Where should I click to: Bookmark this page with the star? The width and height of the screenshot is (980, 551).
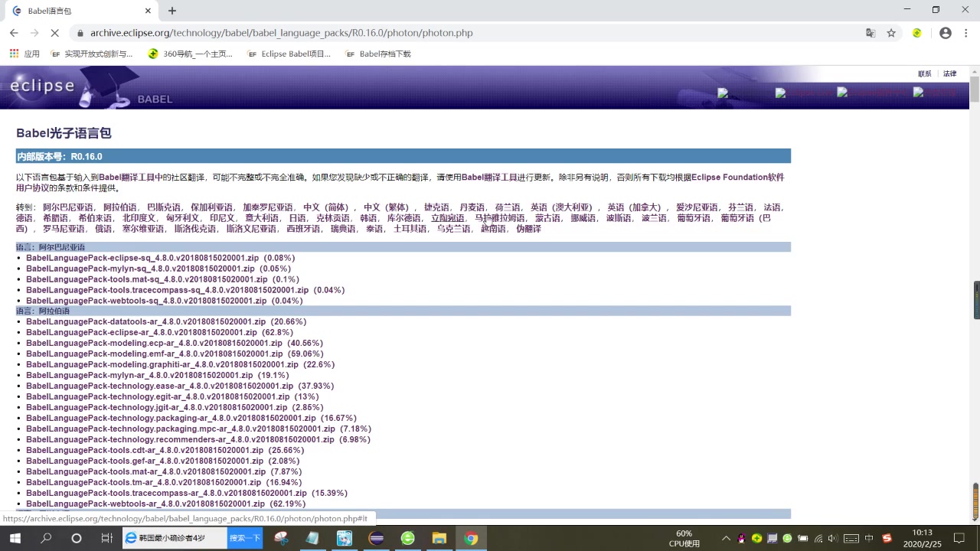point(891,33)
